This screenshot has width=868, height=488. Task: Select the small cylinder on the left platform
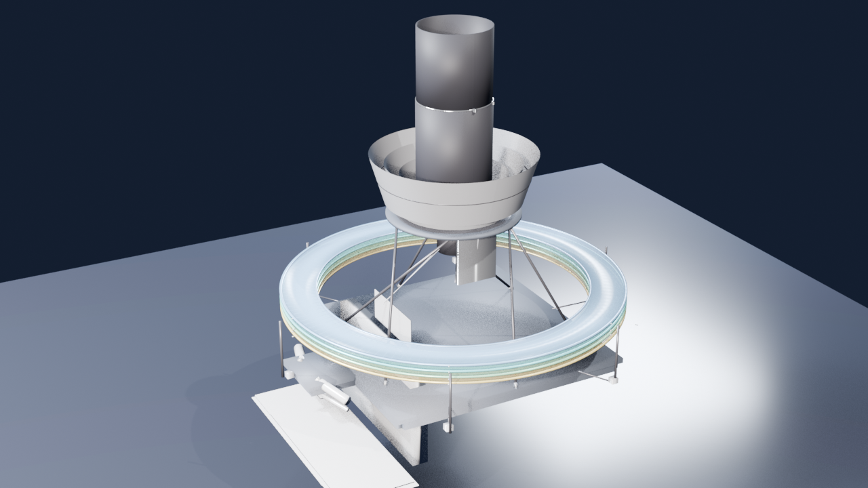pos(299,351)
